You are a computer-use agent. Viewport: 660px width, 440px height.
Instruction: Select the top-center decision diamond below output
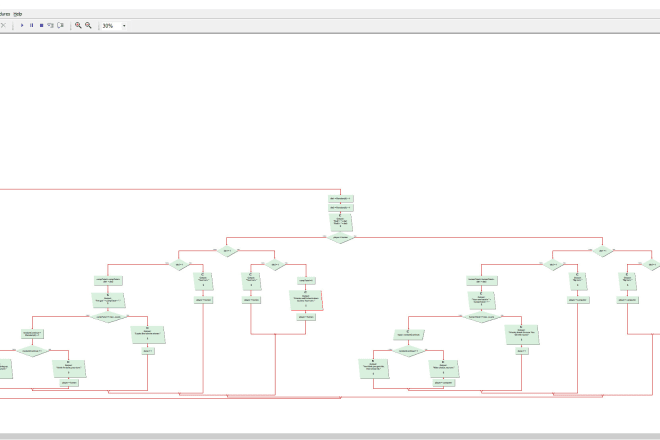coord(340,237)
